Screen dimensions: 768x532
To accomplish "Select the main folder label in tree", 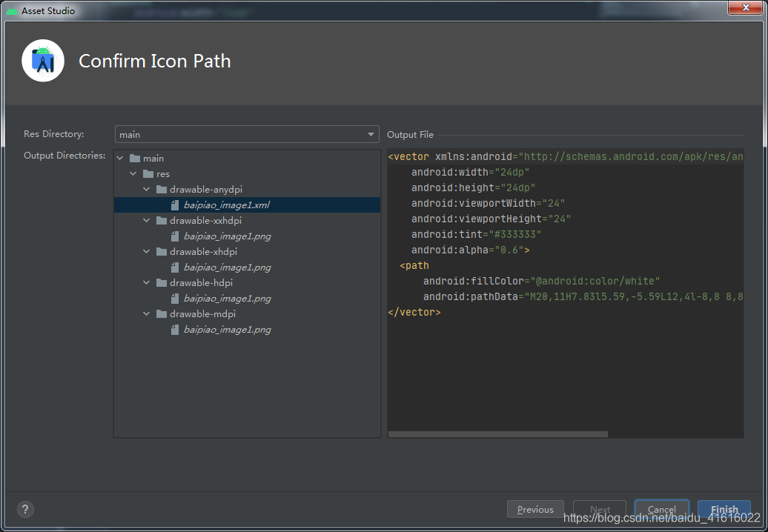I will click(x=153, y=158).
